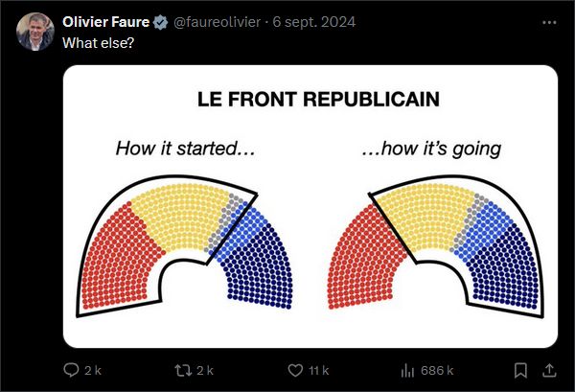Click the blue verified badge
Image resolution: width=575 pixels, height=392 pixels.
point(160,22)
